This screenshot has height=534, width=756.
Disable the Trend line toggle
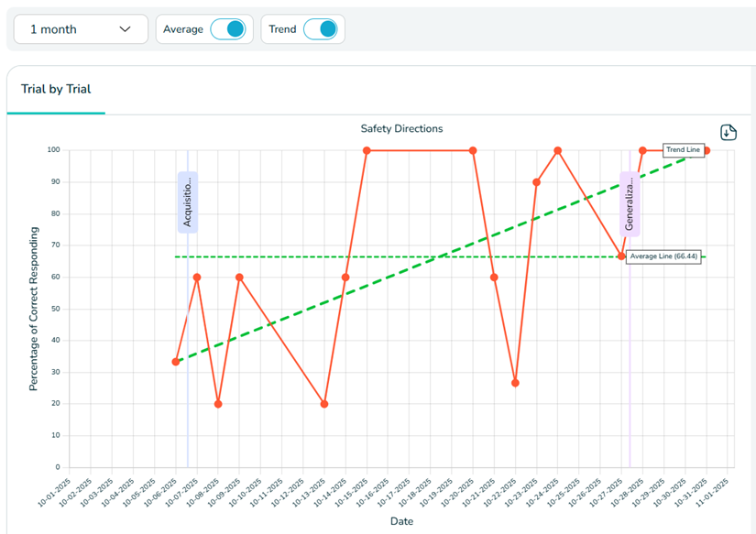320,29
